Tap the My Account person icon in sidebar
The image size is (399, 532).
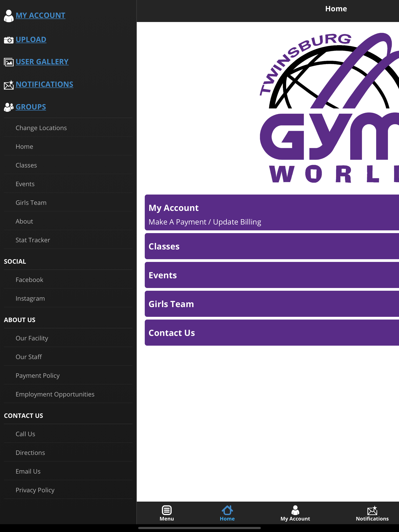click(x=9, y=16)
